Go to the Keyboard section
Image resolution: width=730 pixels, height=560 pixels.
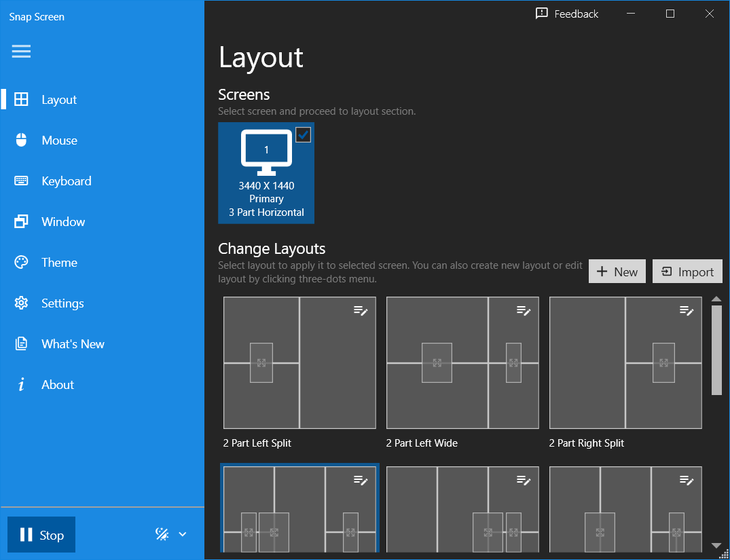click(x=66, y=181)
